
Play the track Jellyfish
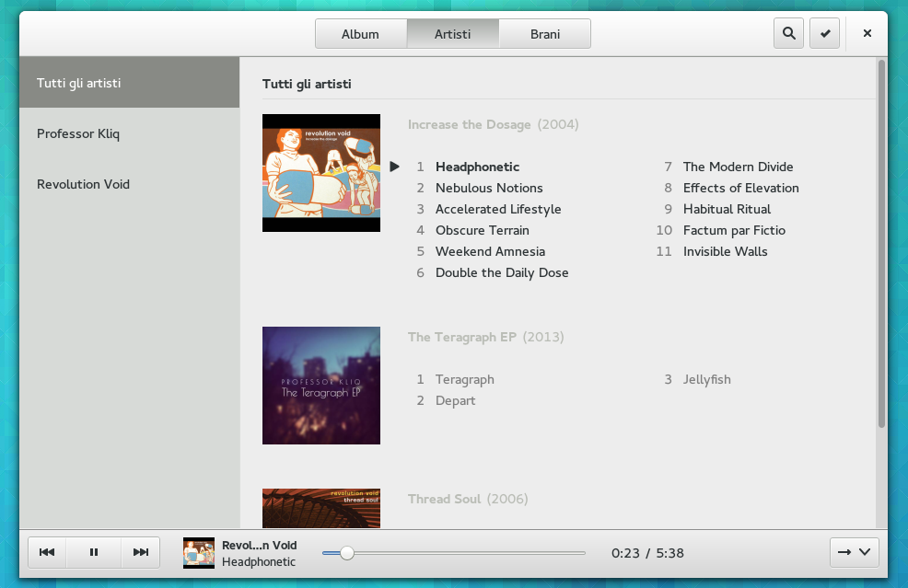pyautogui.click(x=706, y=380)
